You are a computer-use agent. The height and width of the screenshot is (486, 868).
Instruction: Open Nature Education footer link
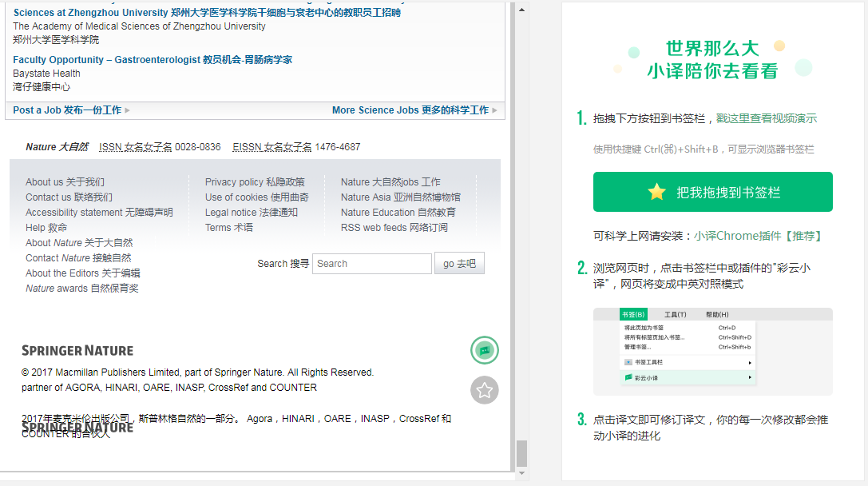click(x=398, y=213)
